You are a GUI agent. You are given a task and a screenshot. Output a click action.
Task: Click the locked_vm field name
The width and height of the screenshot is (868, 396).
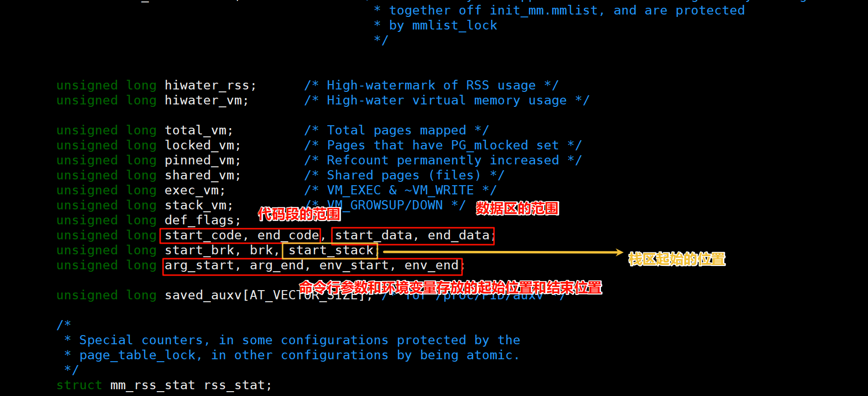[x=199, y=146]
